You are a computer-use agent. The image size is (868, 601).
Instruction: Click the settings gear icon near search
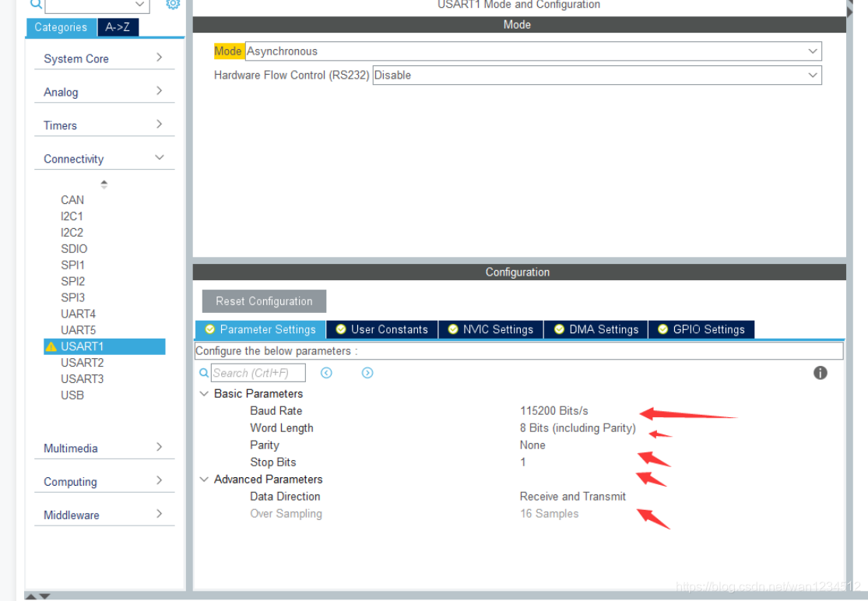point(173,5)
